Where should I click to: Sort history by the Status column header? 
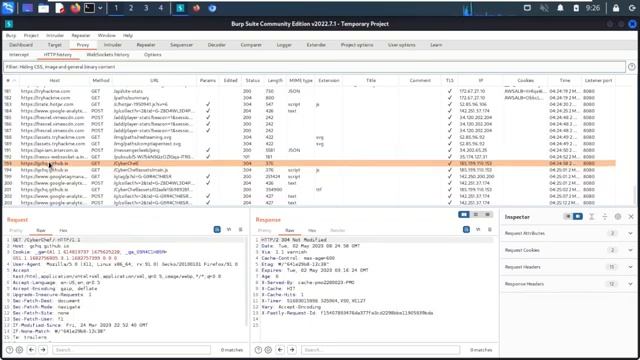[x=253, y=80]
